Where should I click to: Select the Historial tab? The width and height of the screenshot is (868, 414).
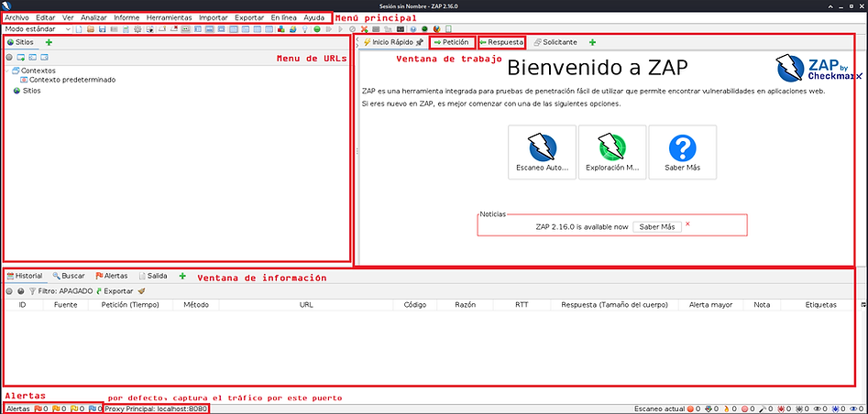pyautogui.click(x=25, y=276)
